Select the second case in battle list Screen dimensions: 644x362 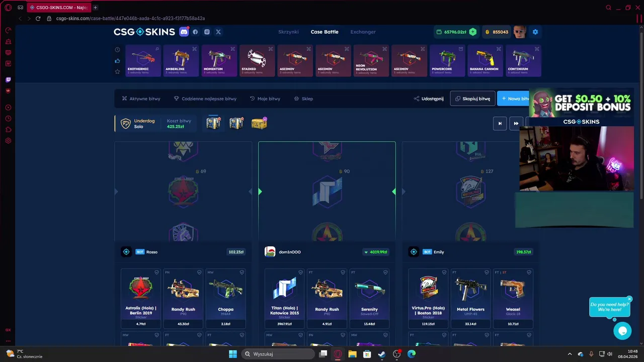pos(236,123)
